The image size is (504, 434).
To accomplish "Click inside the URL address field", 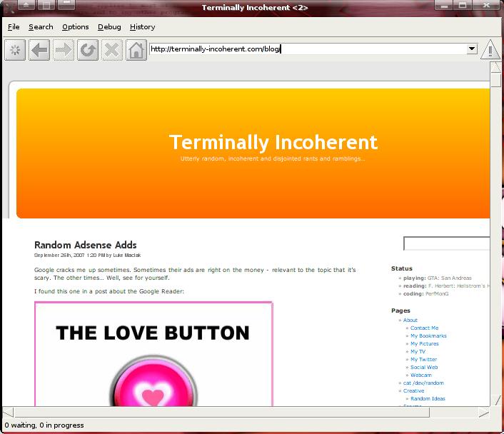I will pyautogui.click(x=307, y=49).
